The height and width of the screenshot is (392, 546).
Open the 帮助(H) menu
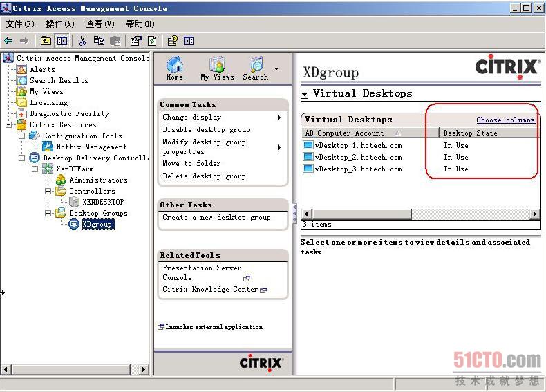(x=140, y=24)
